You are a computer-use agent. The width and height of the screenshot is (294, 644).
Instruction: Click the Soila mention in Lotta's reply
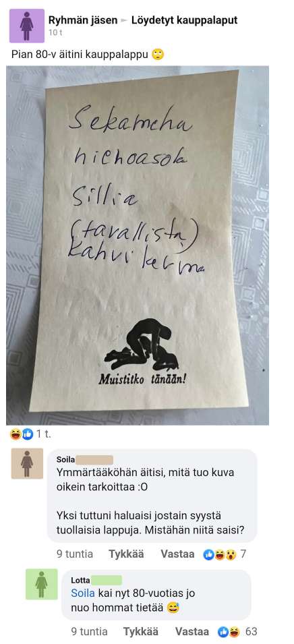pos(83,593)
